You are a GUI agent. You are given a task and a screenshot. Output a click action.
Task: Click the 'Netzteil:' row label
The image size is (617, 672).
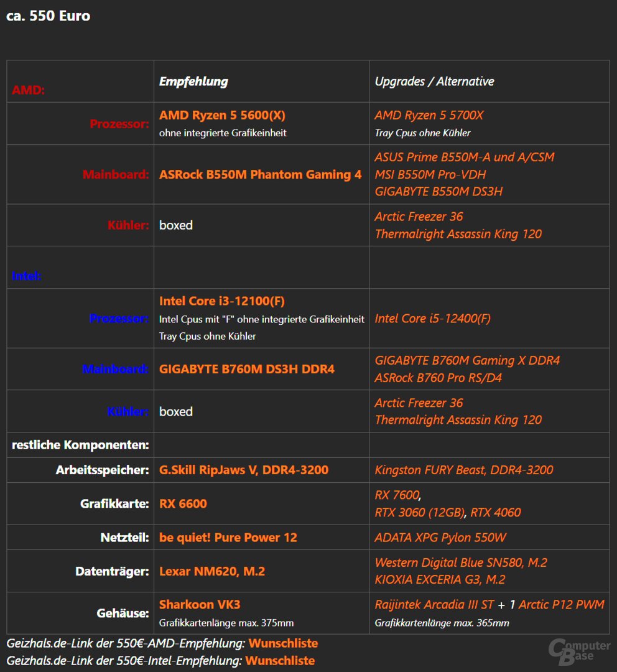tap(124, 538)
